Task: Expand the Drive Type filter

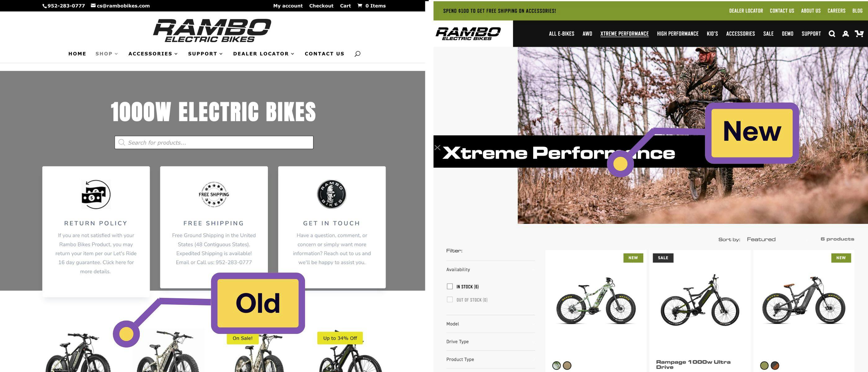Action: tap(490, 342)
